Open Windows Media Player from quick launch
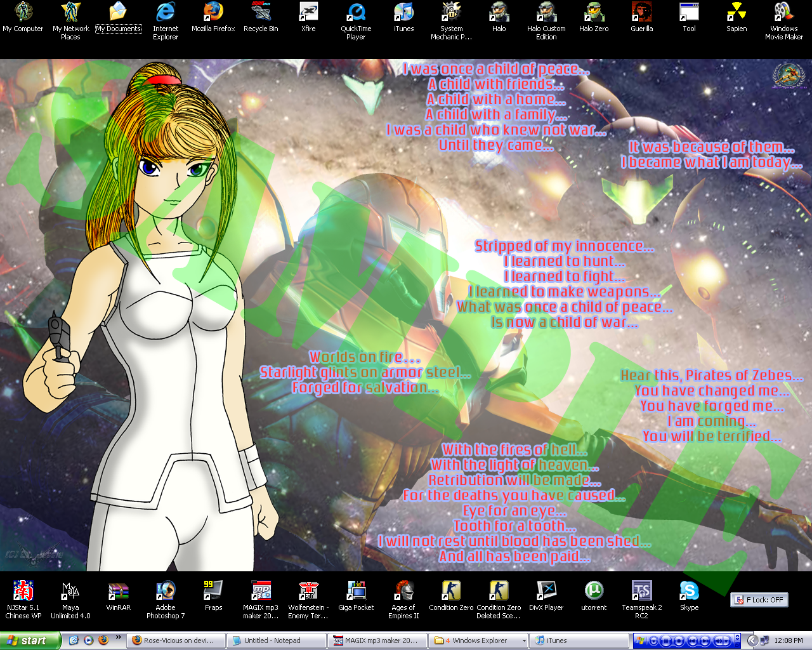The image size is (812, 650). tap(89, 640)
